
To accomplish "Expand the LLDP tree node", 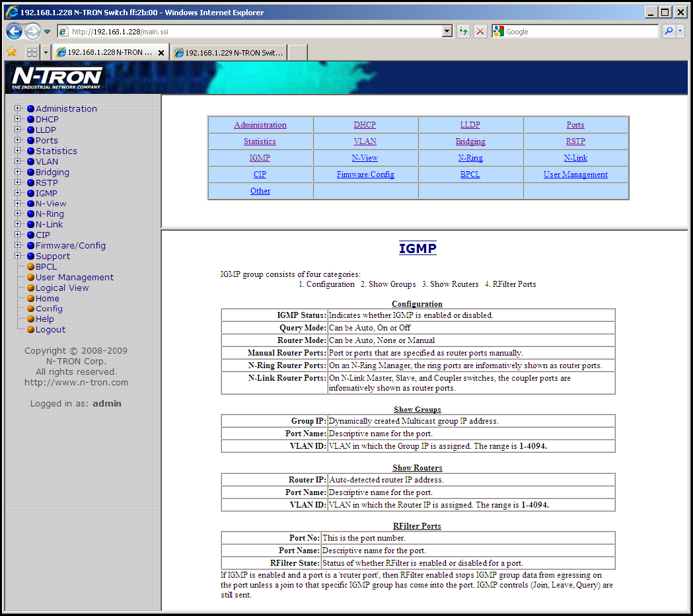I will [17, 130].
